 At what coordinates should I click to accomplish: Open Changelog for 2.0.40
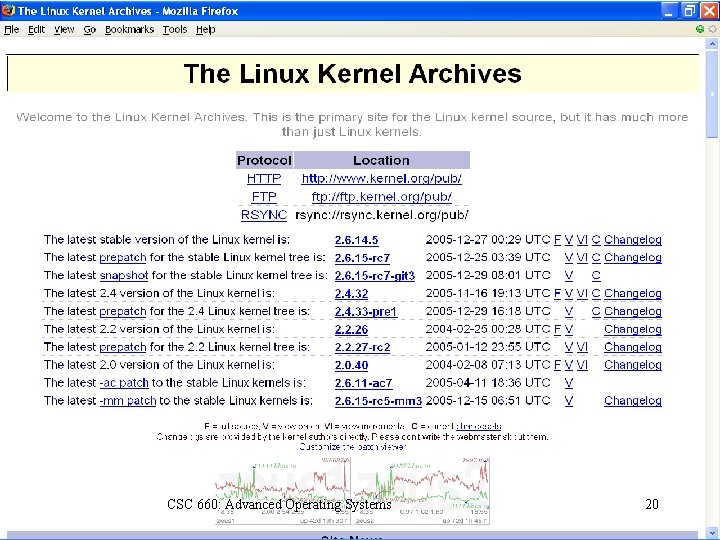(x=633, y=365)
